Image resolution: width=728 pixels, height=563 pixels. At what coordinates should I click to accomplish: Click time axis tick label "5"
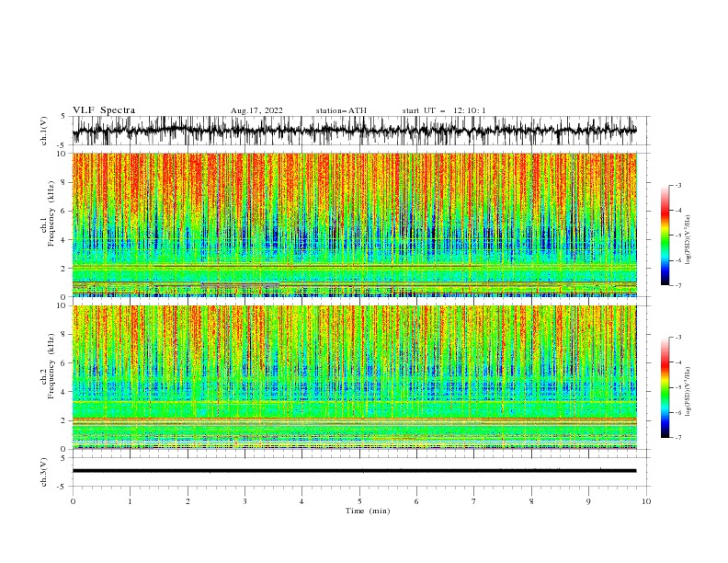coord(359,501)
